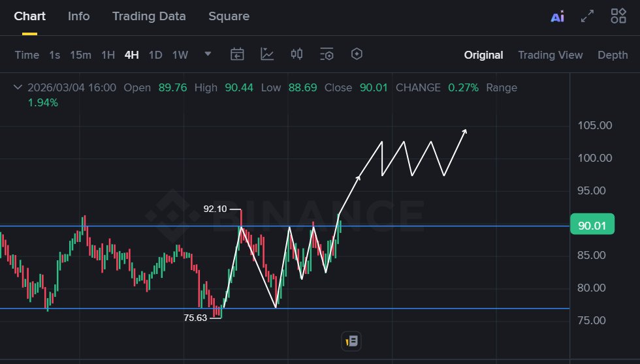Viewport: 640px width, 364px height.
Task: Click the 92.10 high price label
Action: tap(215, 209)
